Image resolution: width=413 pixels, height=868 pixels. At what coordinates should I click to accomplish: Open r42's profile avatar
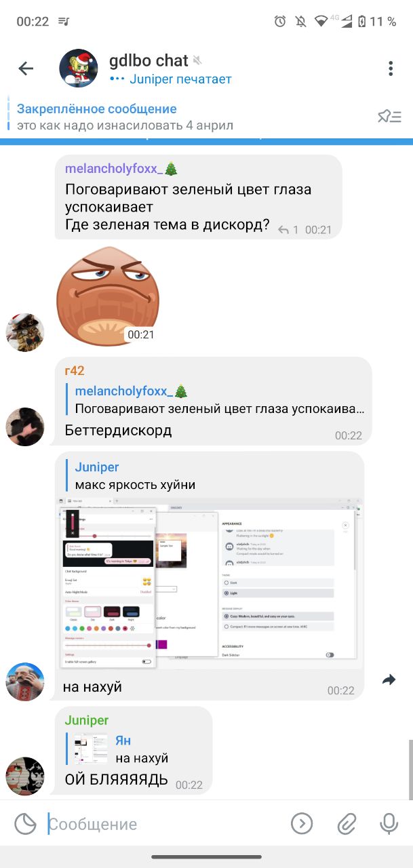(25, 427)
